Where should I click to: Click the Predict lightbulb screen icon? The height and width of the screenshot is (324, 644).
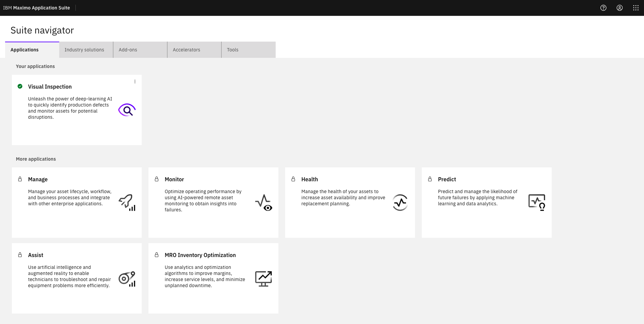(x=537, y=203)
